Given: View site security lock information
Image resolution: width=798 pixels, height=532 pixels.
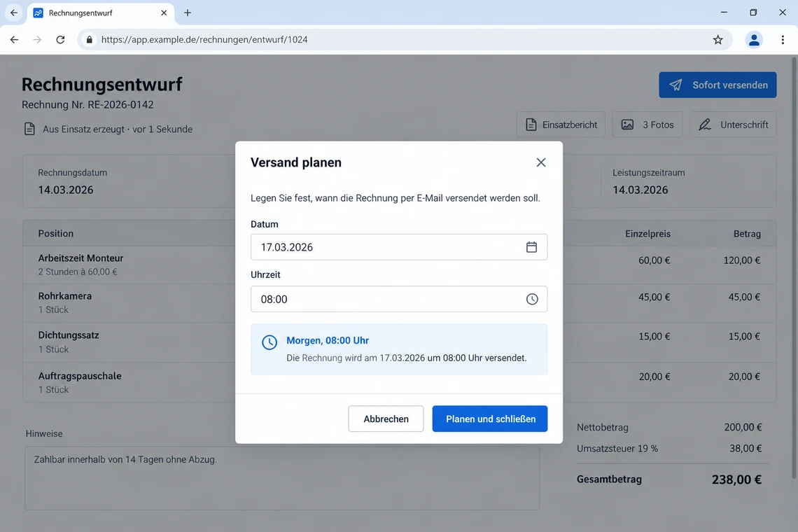Looking at the screenshot, I should coord(89,40).
